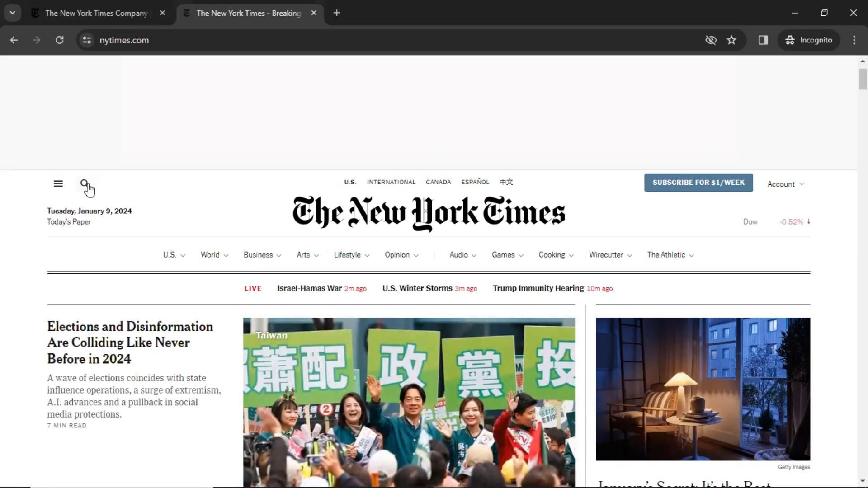
Task: Expand the Cooking section menu
Action: coord(556,255)
